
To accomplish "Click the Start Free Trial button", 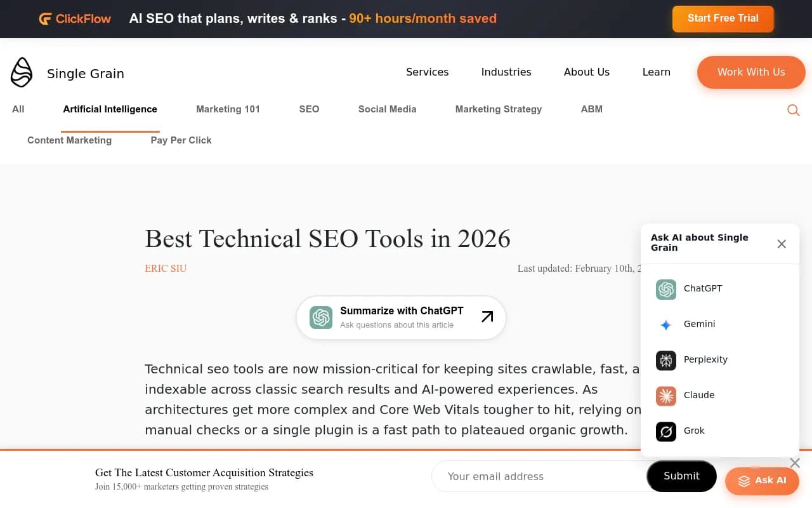I will (723, 18).
